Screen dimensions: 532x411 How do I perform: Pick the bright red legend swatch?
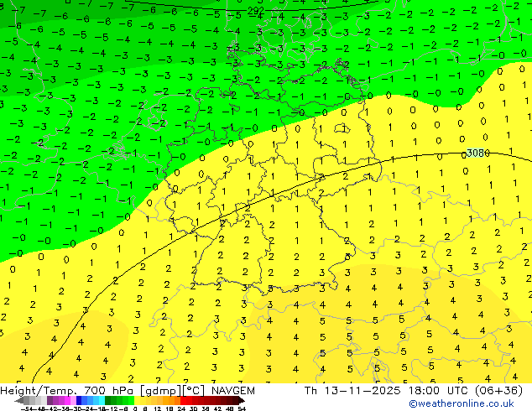click(x=183, y=400)
